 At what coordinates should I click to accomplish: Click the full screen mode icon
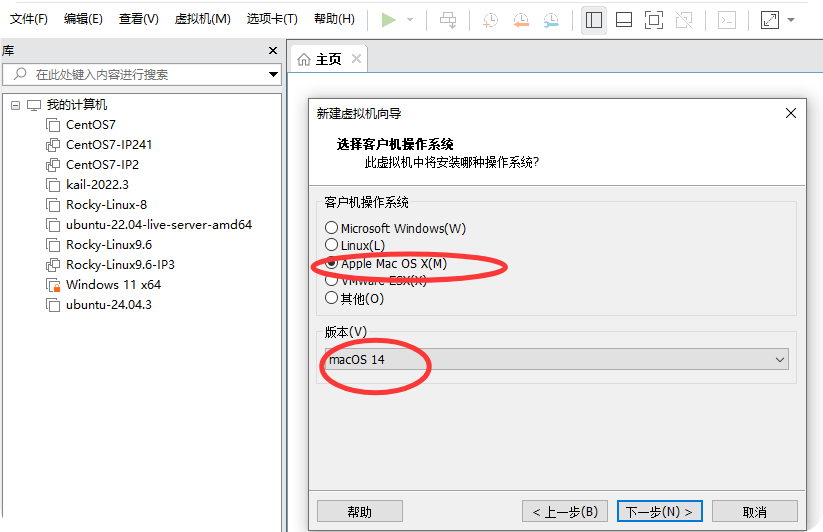point(653,20)
